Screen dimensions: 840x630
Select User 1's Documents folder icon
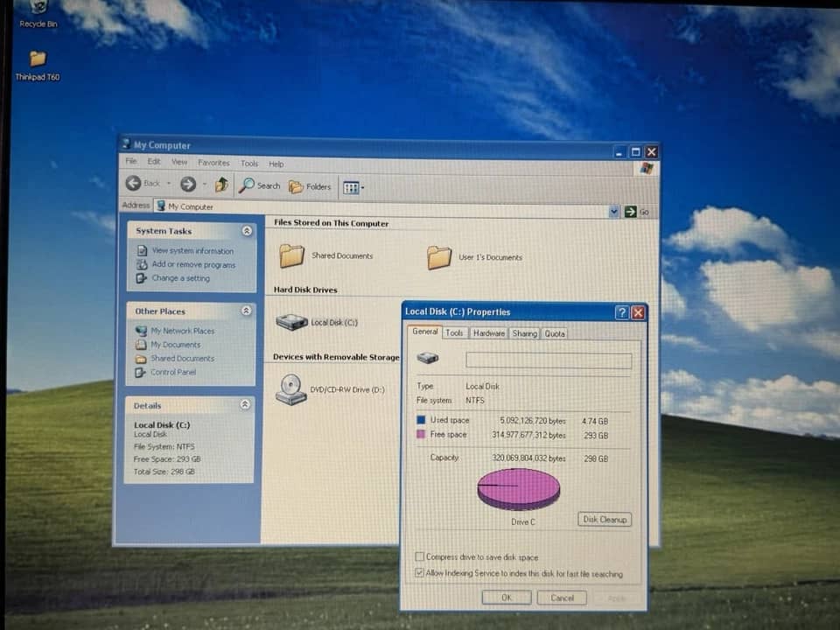(x=439, y=257)
